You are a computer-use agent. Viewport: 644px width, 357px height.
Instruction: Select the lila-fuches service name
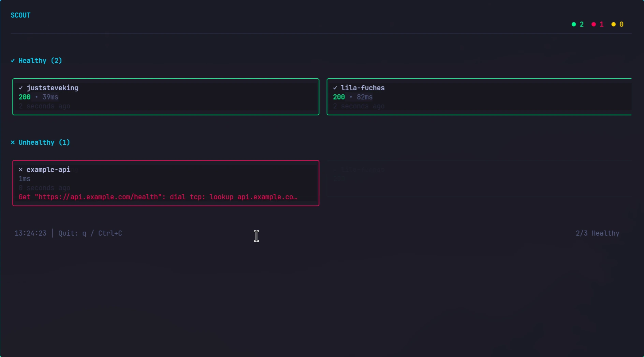click(363, 88)
